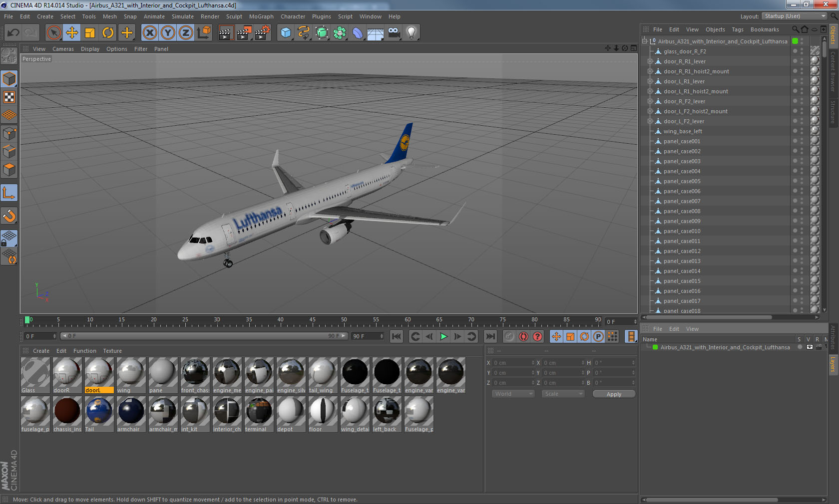Screen dimensions: 839x504
Task: Switch to Edges mode
Action: (9, 152)
